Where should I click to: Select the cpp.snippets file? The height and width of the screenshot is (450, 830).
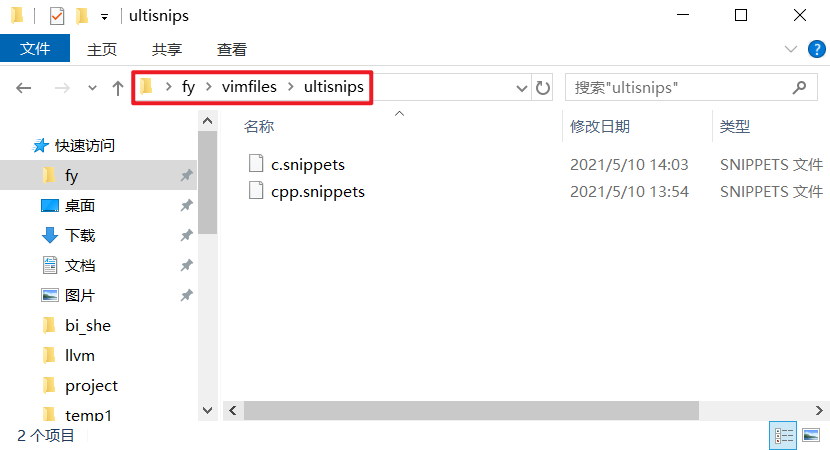click(318, 192)
